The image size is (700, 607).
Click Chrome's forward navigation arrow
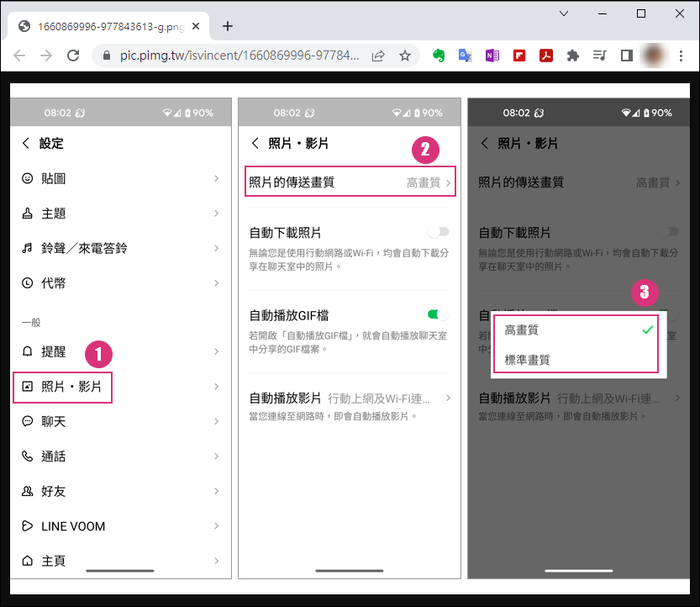[46, 55]
